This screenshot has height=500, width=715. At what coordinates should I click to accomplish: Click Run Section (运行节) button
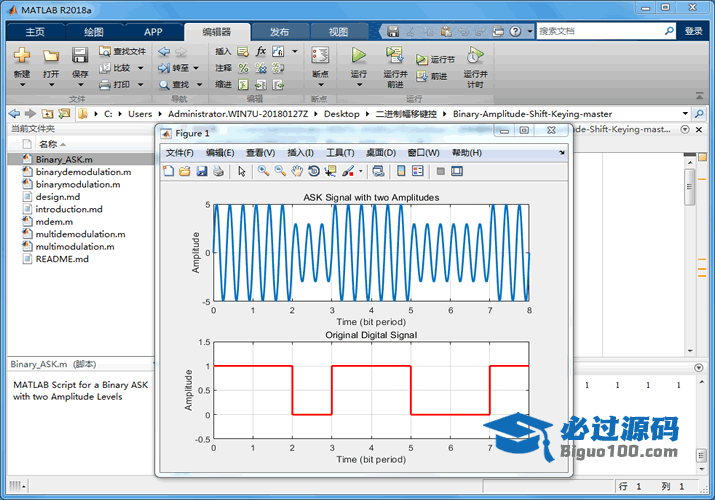click(435, 60)
